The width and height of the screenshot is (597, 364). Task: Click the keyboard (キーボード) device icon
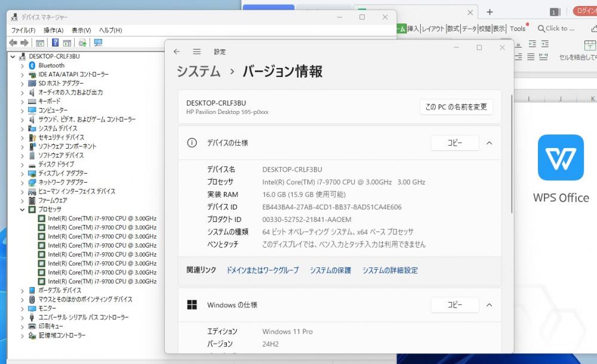click(x=32, y=101)
